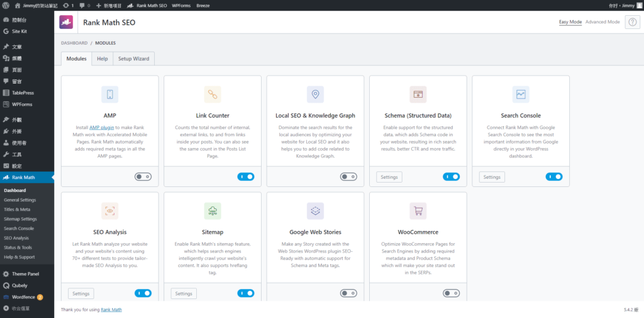Open 外掛 plugins menu in sidebar
This screenshot has height=318, width=644.
point(26,132)
